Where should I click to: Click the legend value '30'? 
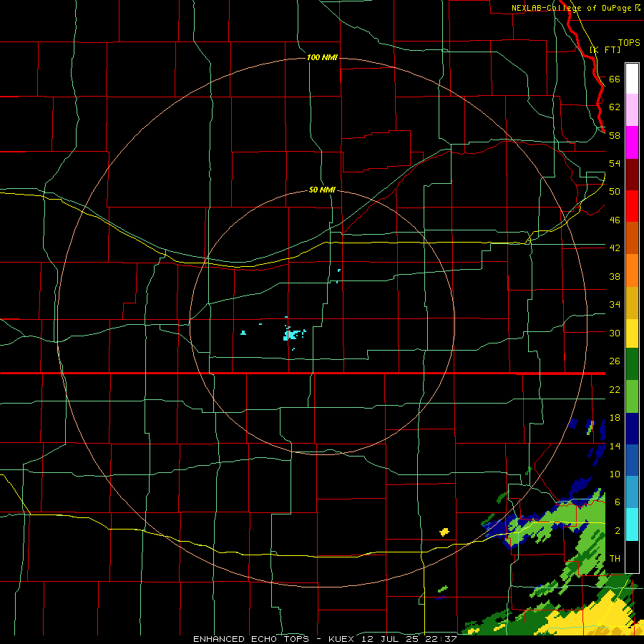point(615,333)
